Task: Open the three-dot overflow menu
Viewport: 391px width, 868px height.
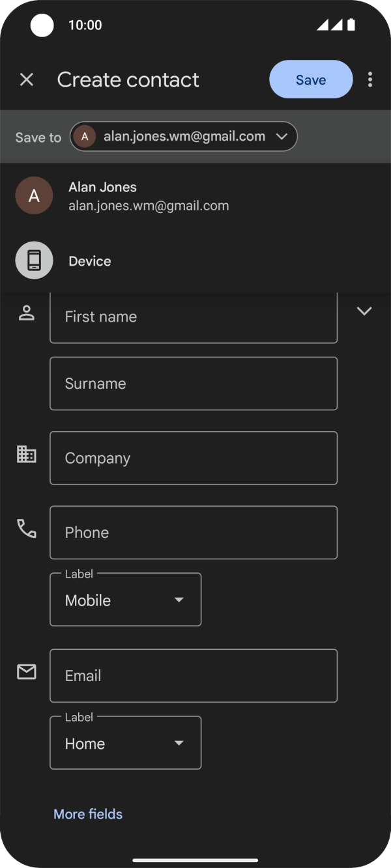Action: tap(370, 79)
